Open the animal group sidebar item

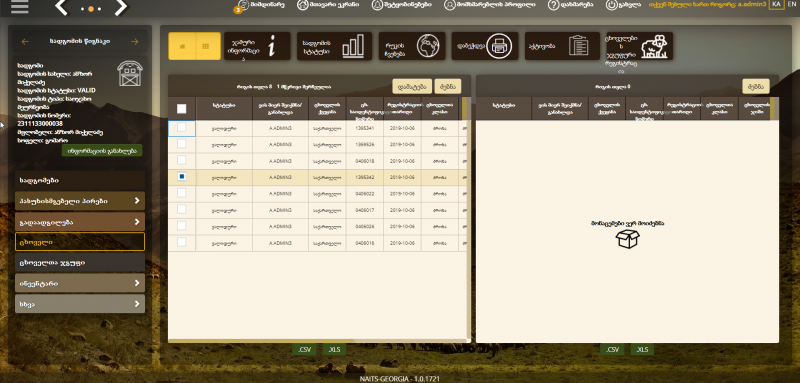(80, 263)
